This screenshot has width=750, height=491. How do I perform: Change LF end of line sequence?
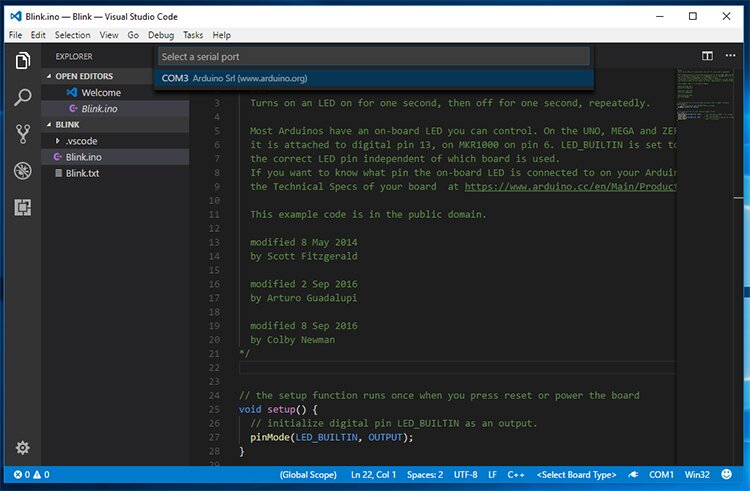[x=492, y=474]
